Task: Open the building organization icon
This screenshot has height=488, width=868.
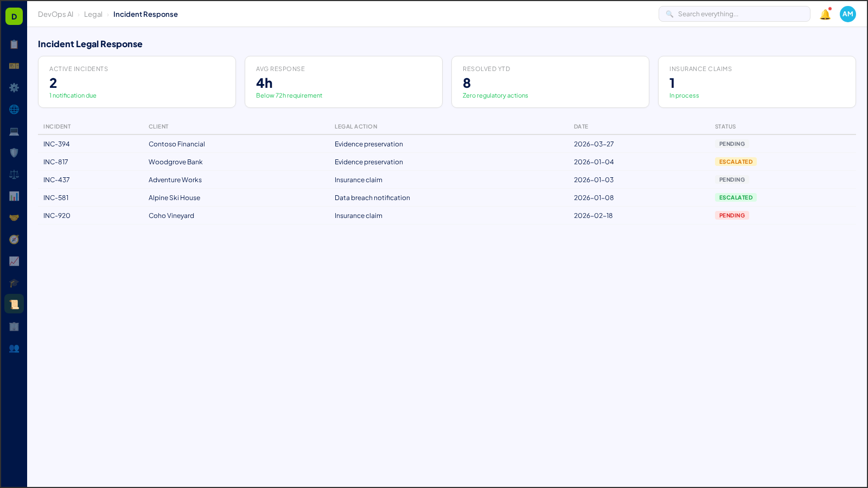Action: pyautogui.click(x=14, y=326)
